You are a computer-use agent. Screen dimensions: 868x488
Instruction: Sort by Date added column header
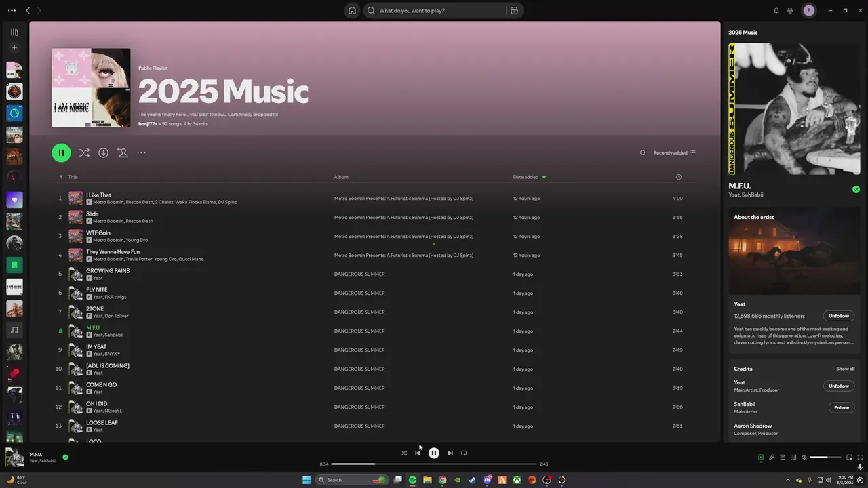[x=526, y=177]
